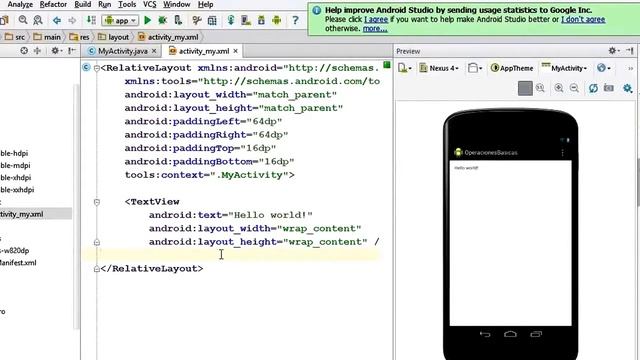Open the SDK Manager icon

(x=261, y=20)
